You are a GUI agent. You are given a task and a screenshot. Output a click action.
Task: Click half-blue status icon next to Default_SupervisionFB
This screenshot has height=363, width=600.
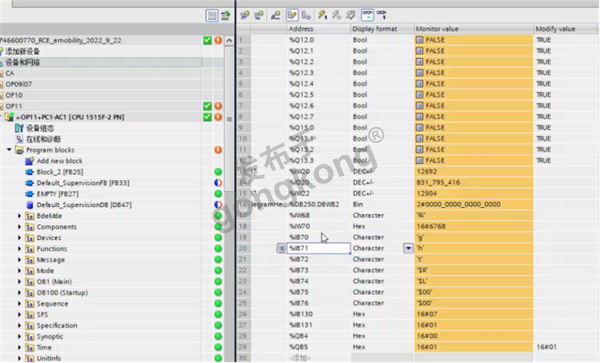(218, 183)
